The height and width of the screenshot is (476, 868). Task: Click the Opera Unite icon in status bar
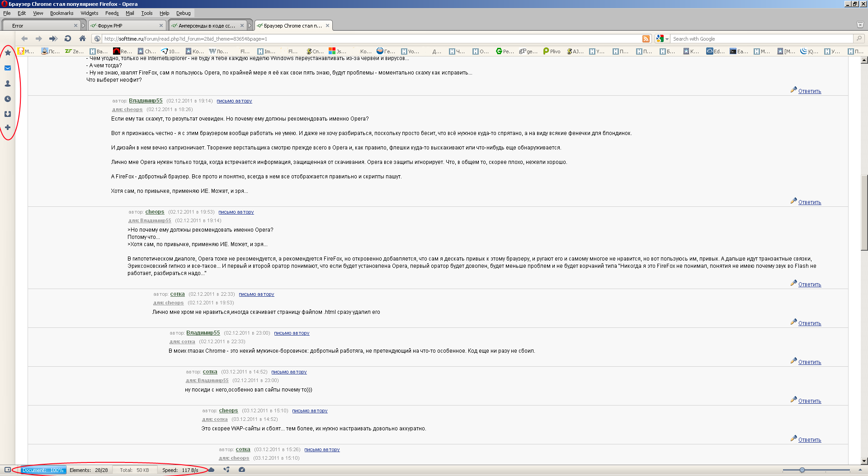226,470
